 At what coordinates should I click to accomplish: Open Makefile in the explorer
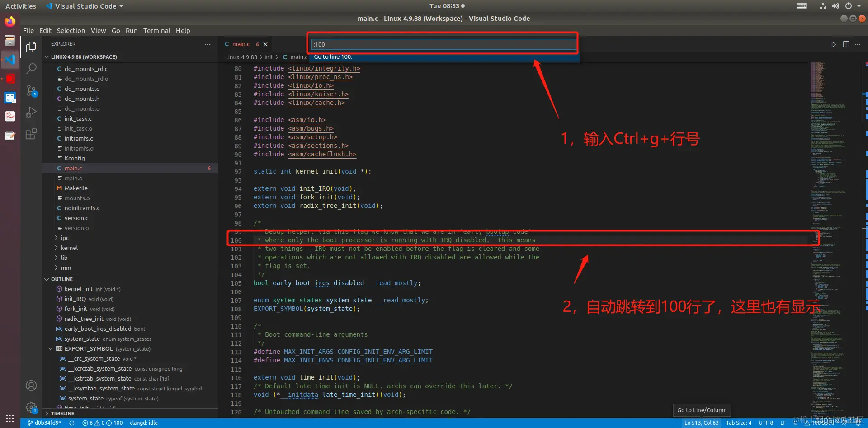[76, 188]
